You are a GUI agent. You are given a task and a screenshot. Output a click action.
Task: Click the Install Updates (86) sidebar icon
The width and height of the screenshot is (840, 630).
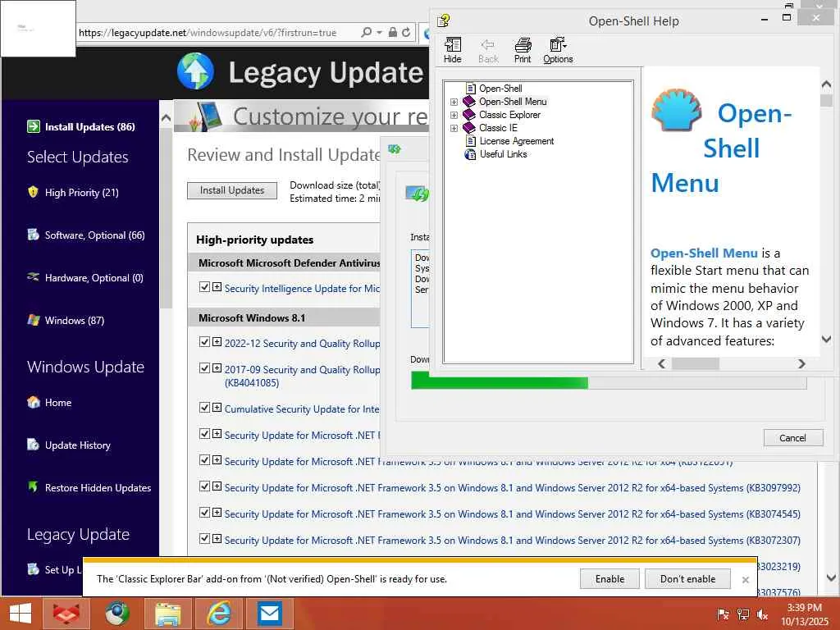click(x=33, y=126)
